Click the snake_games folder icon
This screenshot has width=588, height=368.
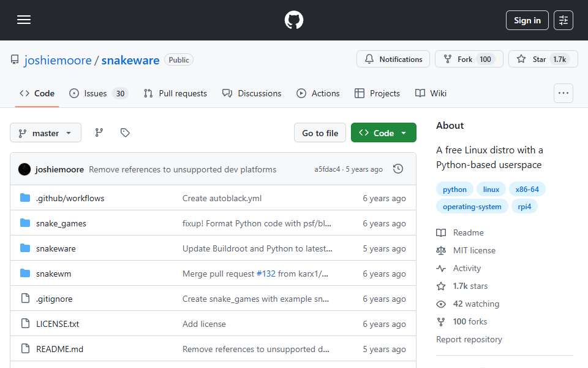pyautogui.click(x=25, y=223)
